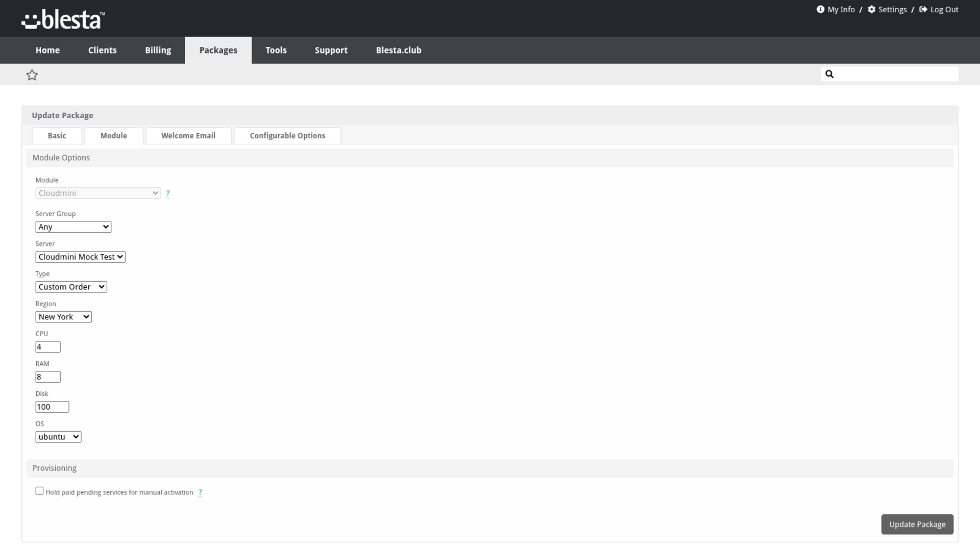Click the disabled Module Cloudmini dropdown
Image resolution: width=980 pixels, height=551 pixels.
(x=98, y=193)
